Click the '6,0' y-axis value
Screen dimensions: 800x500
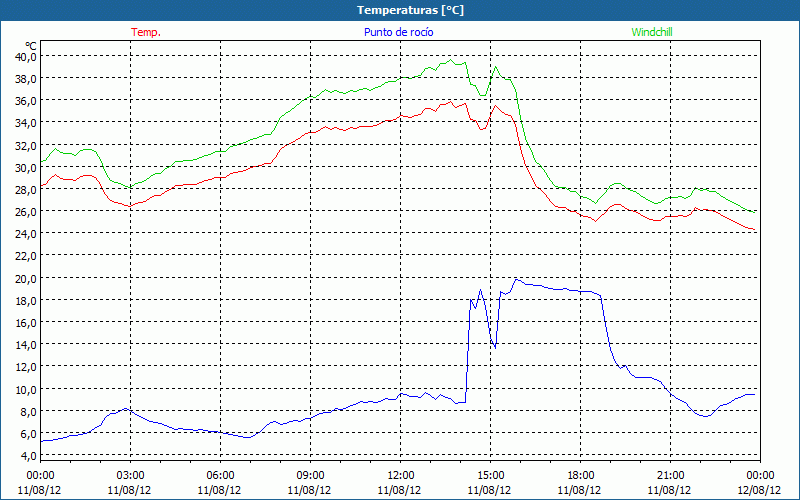[x=29, y=434]
